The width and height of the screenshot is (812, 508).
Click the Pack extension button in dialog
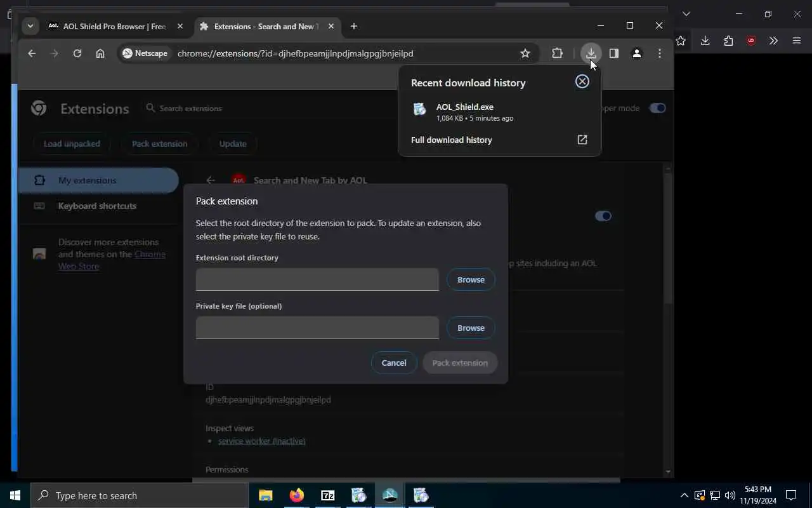[x=460, y=363]
